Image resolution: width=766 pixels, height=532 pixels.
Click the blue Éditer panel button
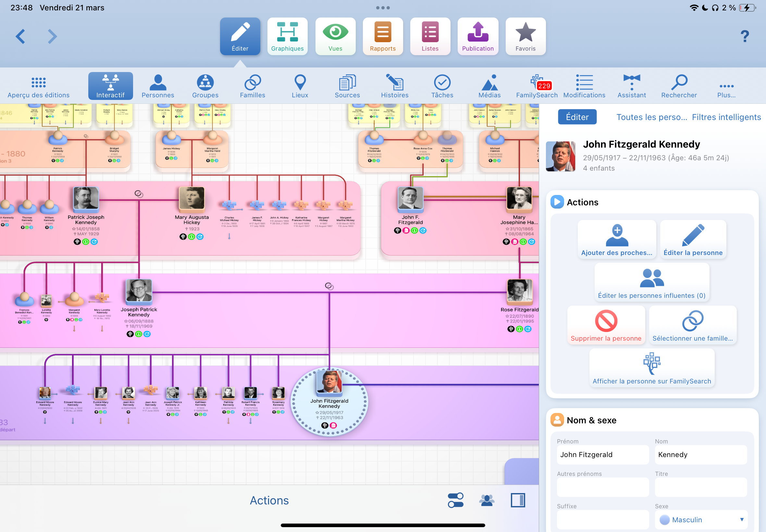click(x=577, y=117)
